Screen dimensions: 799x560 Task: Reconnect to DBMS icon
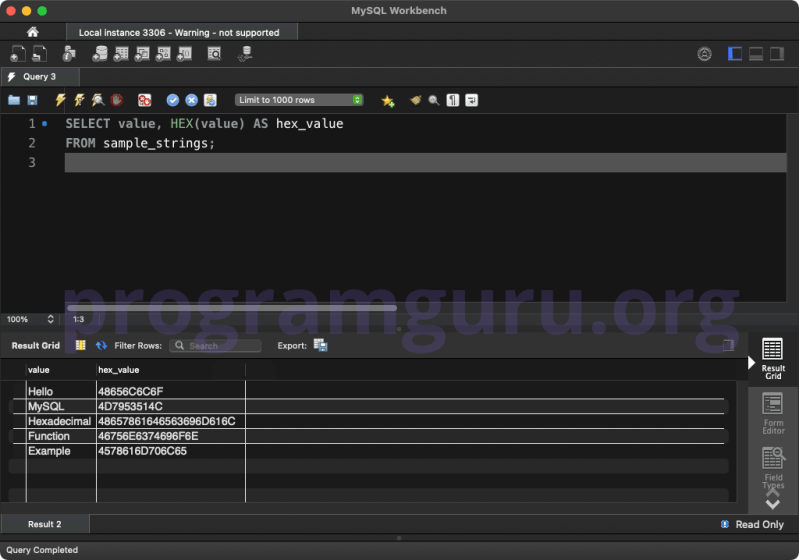coord(245,54)
